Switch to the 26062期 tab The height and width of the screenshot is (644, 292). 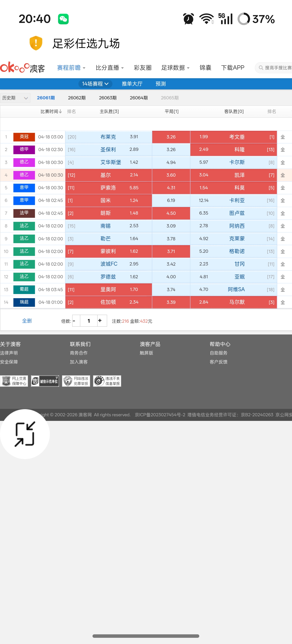click(77, 98)
